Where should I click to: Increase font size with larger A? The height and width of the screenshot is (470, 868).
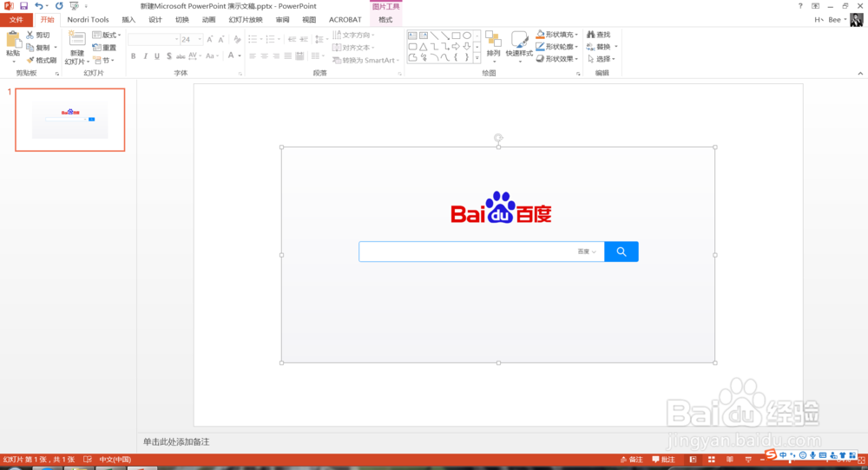pyautogui.click(x=210, y=39)
